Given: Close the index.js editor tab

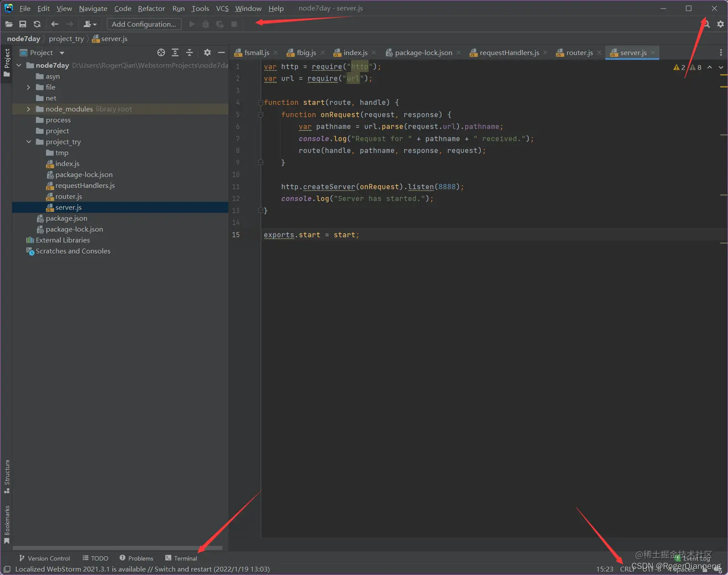Looking at the screenshot, I should [374, 52].
